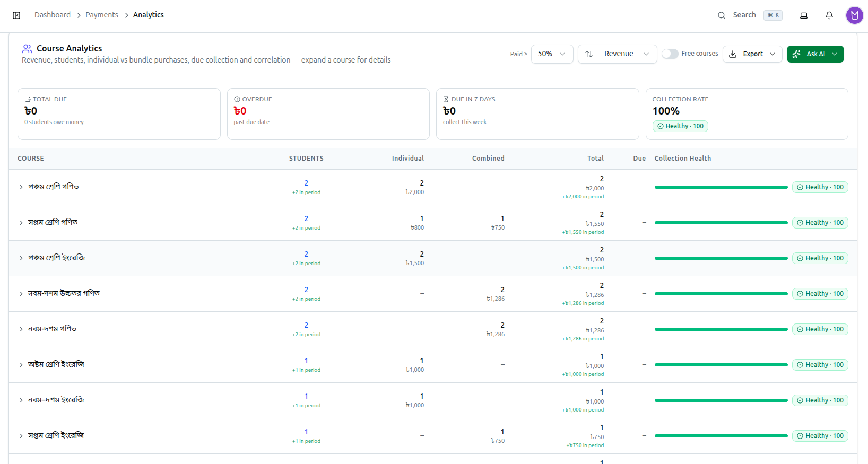
Task: Click the STUDENTS column header
Action: pos(306,159)
